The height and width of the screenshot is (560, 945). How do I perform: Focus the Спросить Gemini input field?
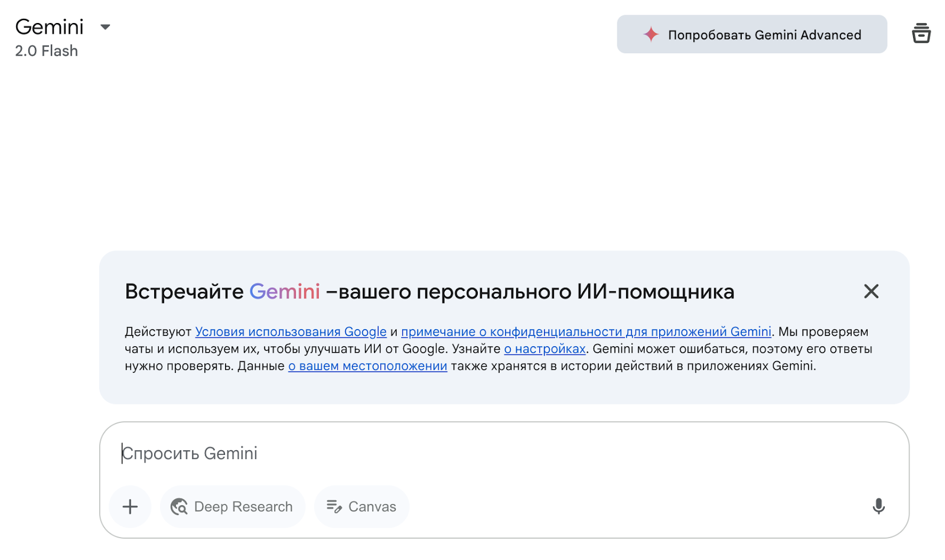504,454
